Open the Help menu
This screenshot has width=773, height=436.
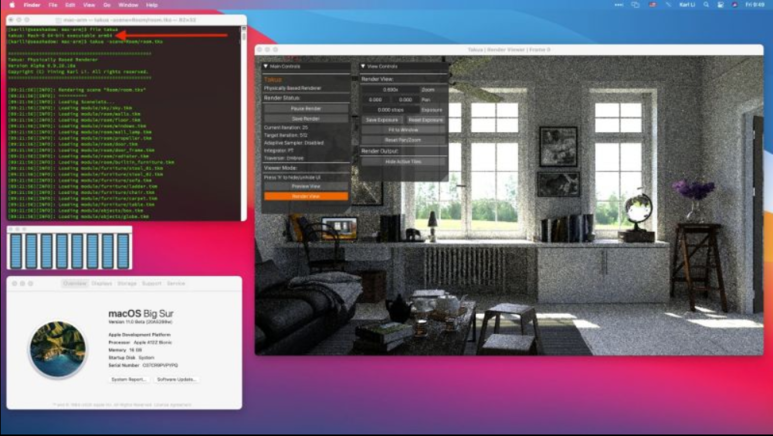152,5
